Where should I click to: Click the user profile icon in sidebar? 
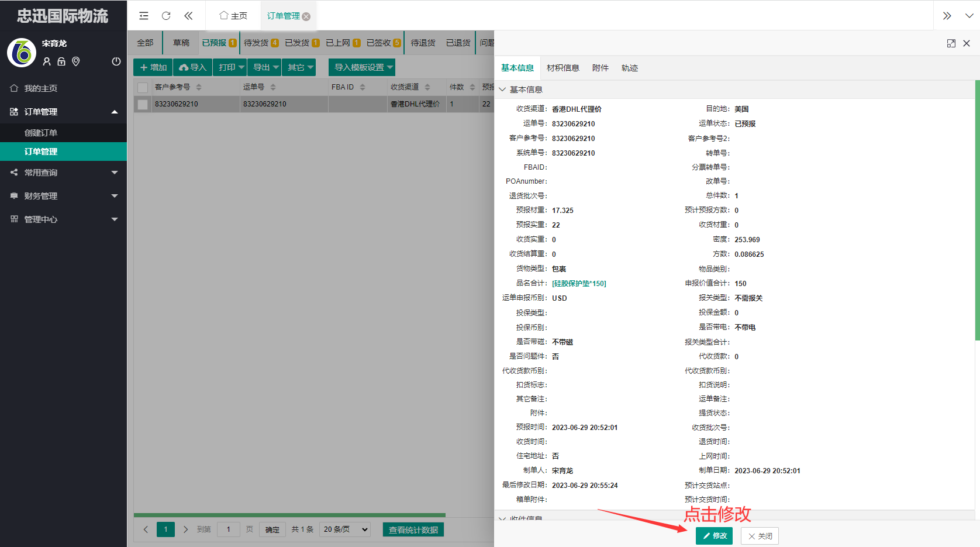click(x=47, y=61)
